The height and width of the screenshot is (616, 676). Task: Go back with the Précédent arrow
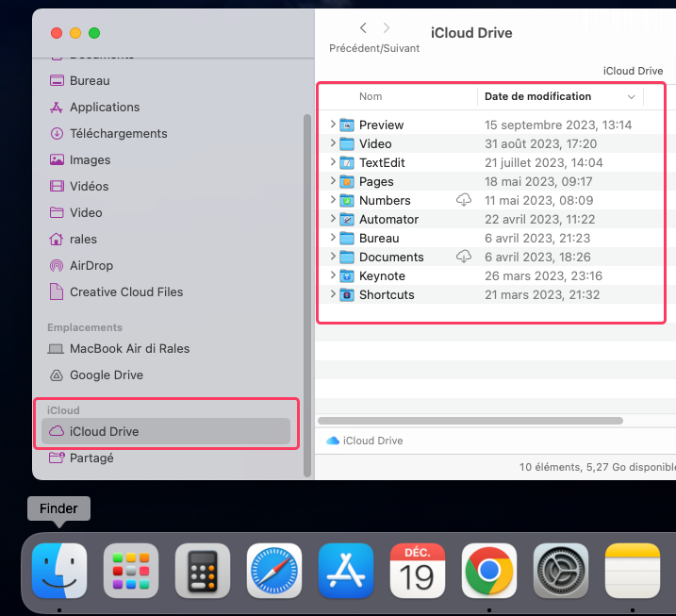[x=363, y=28]
